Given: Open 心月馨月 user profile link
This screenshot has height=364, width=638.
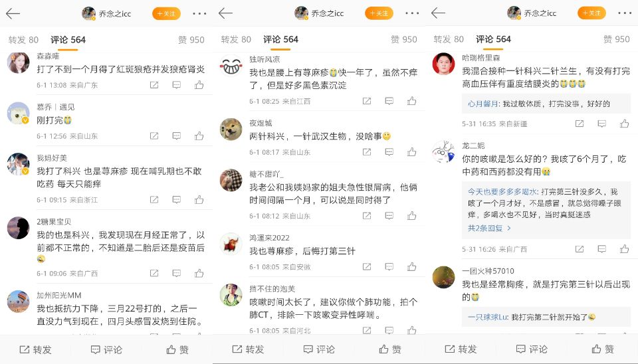Looking at the screenshot, I should 482,104.
